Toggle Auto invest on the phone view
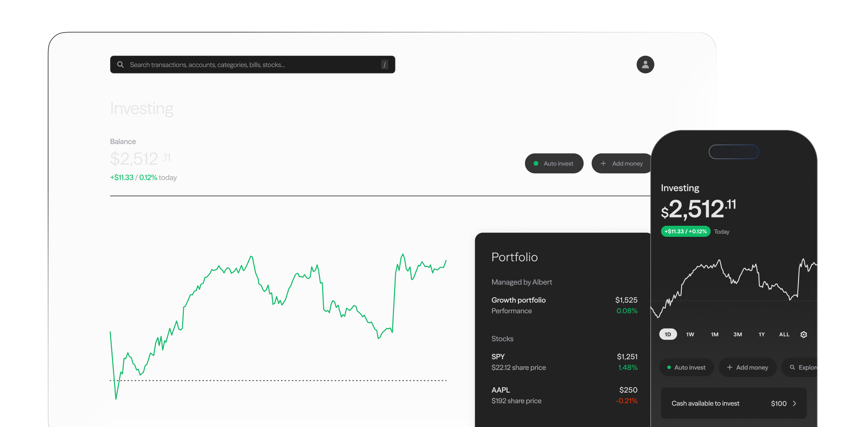The width and height of the screenshot is (868, 427). click(687, 367)
